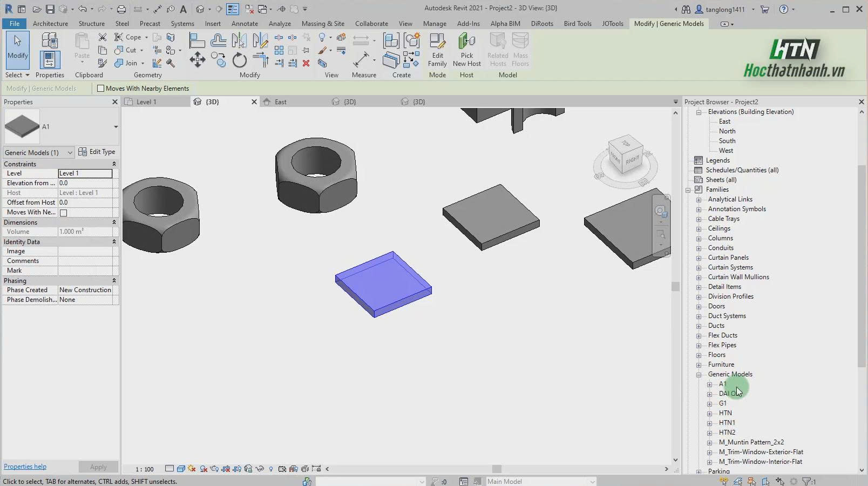Viewport: 868px width, 486px height.
Task: Toggle the Moves With Nearby property checkbox
Action: pos(63,213)
